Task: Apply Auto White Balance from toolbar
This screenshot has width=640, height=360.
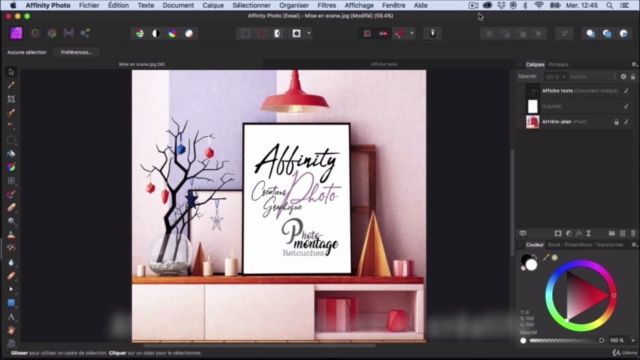Action: (189, 33)
